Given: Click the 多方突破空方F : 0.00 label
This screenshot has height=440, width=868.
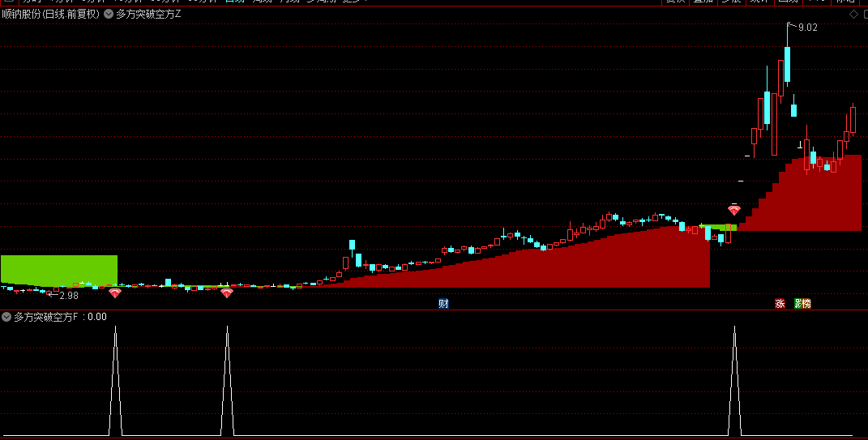Looking at the screenshot, I should [60, 317].
